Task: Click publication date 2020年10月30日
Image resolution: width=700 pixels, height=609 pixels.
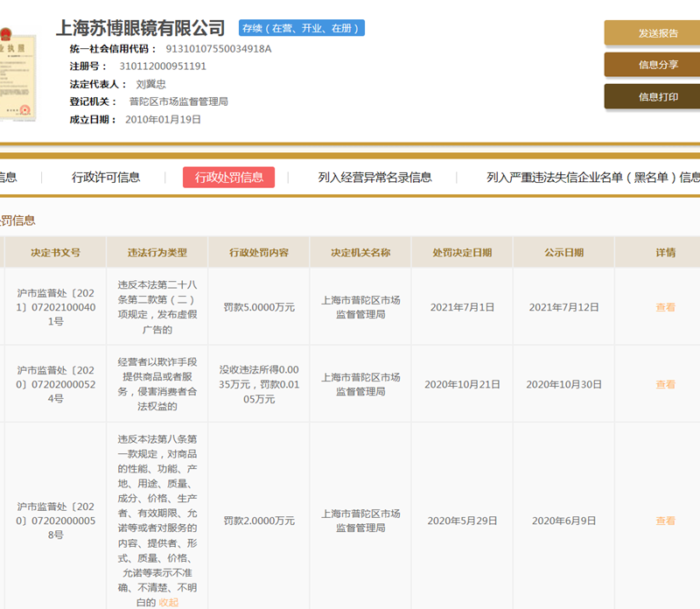Action: click(563, 384)
